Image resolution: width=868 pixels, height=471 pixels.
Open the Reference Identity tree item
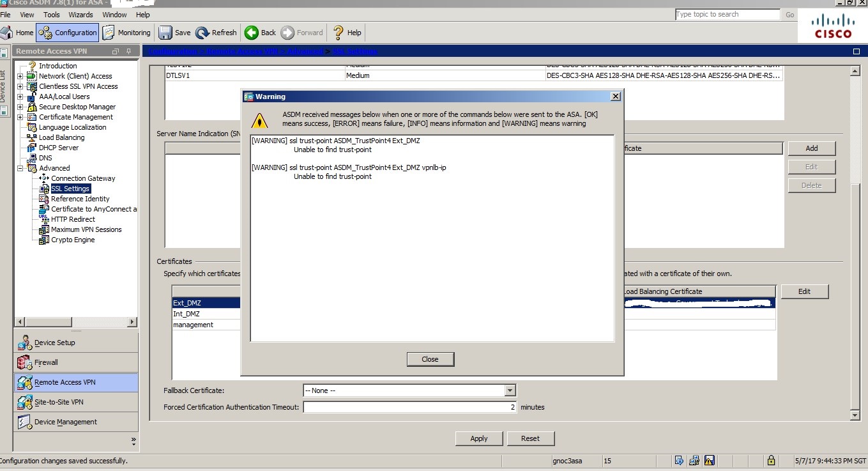coord(80,199)
